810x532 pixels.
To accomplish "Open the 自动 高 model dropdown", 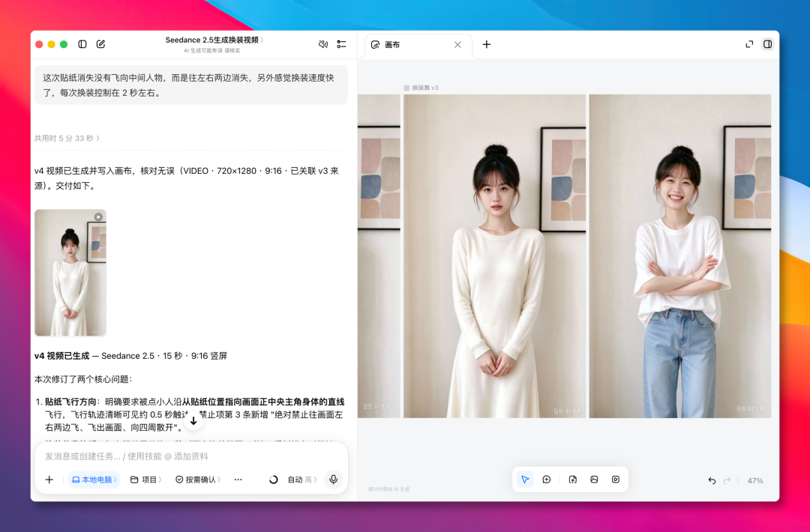I will (302, 480).
